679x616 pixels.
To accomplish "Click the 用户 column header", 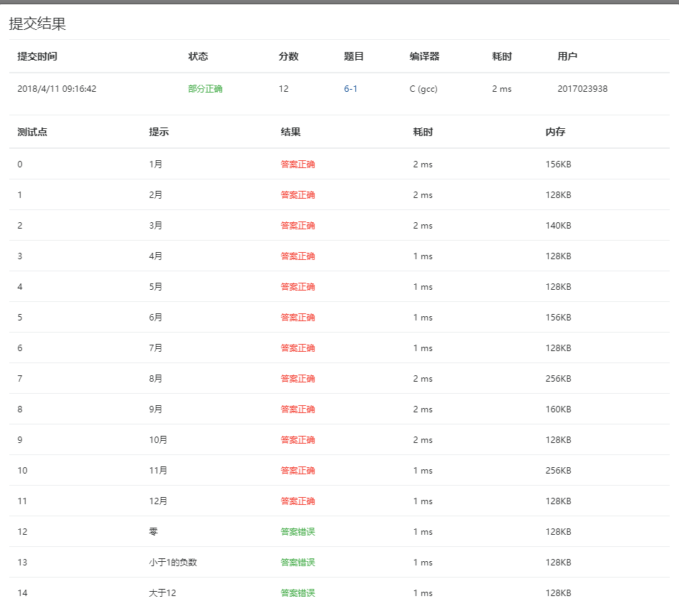I will (x=567, y=56).
